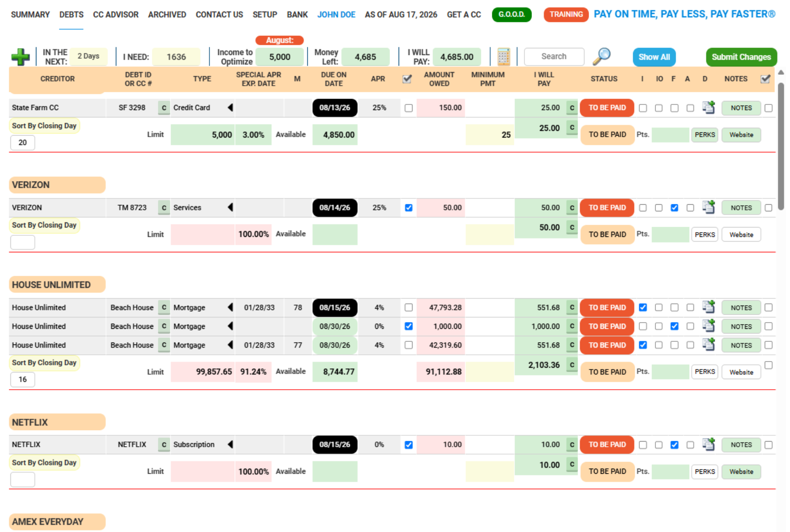Click the checkmark icon beside the NOTES header

(765, 79)
